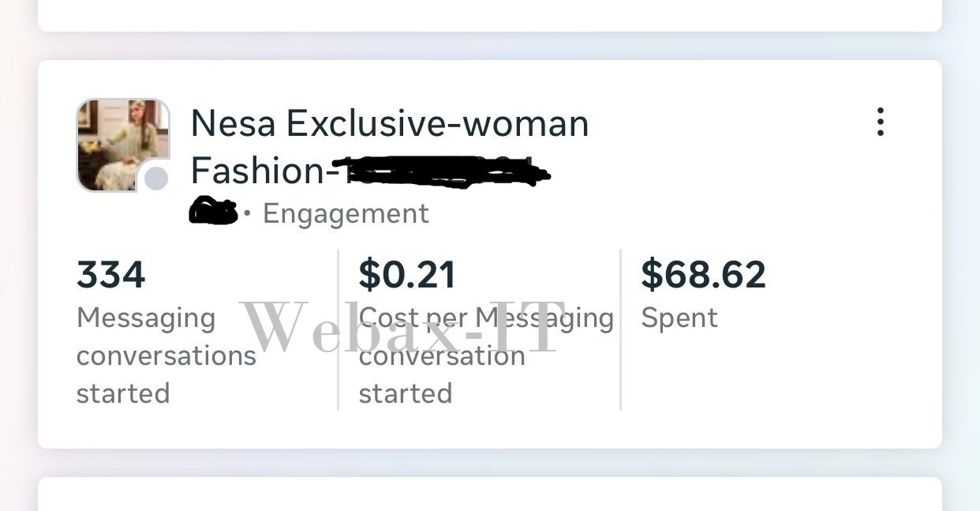Open the partially visible card below
Screen dimensions: 980x511
490,494
